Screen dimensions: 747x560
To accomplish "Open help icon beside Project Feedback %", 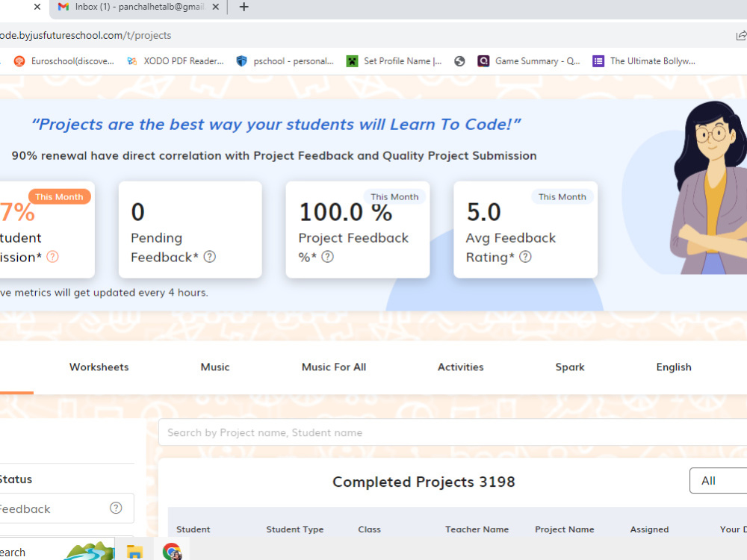I will tap(327, 257).
